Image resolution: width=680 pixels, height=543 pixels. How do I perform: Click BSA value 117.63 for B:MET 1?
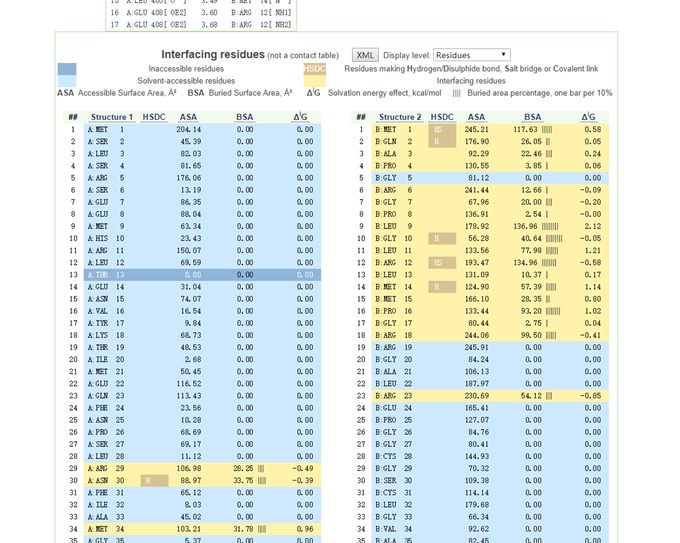pyautogui.click(x=525, y=129)
